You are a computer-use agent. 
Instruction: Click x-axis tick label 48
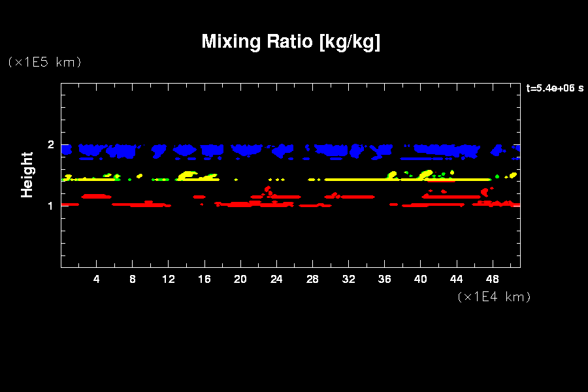[x=492, y=280]
